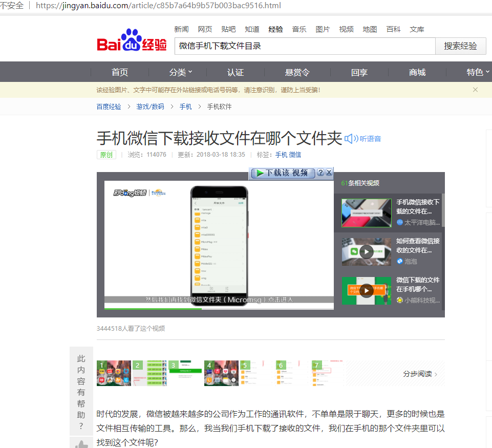Click the 百度经验 breadcrumb link

tap(109, 106)
